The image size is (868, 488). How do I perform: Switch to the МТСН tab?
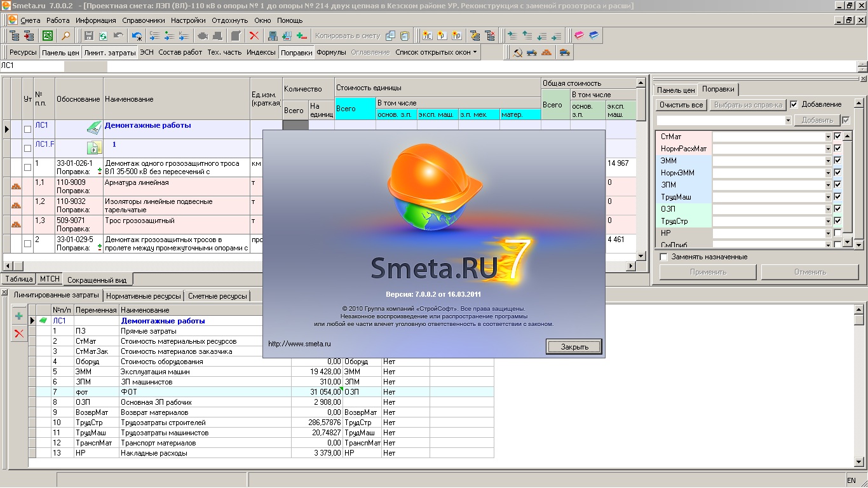point(50,279)
